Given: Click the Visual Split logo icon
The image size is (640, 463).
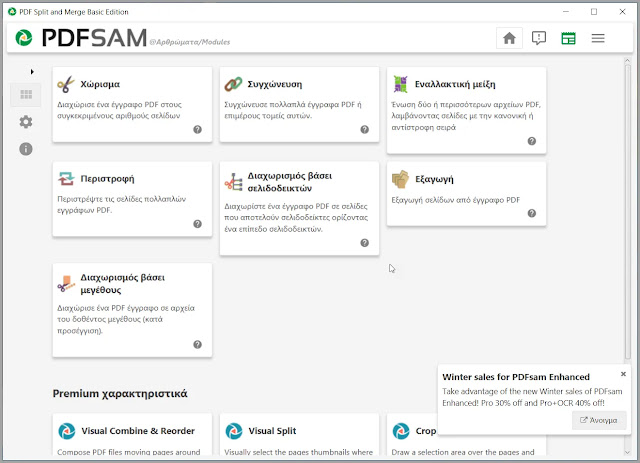Looking at the screenshot, I should pos(234,431).
